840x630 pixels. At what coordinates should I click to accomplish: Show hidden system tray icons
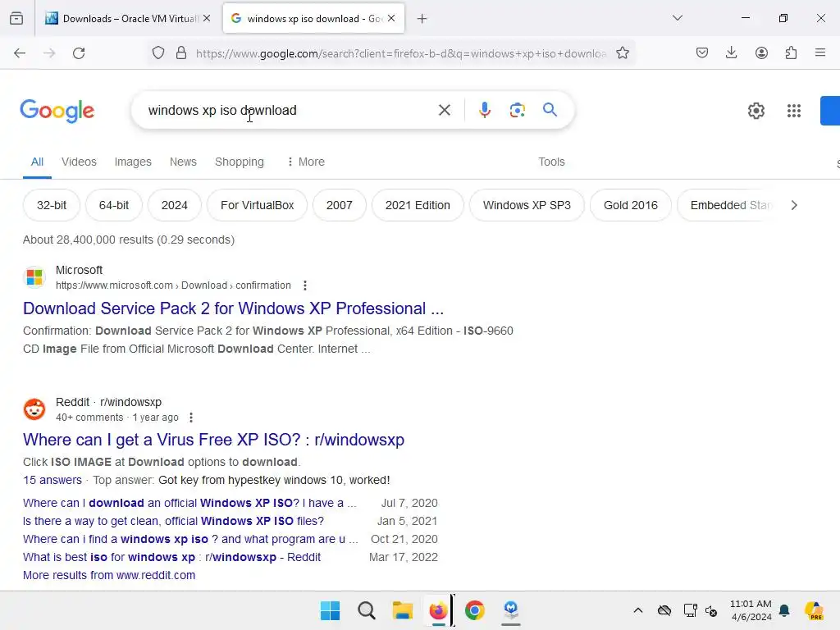click(x=637, y=610)
